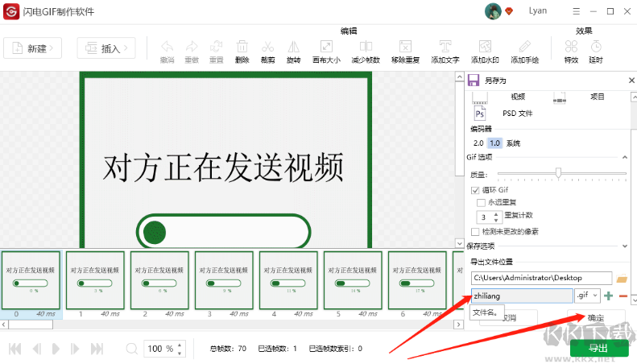The height and width of the screenshot is (364, 637).
Task: Check the 检测未更改的像素 option
Action: pos(475,231)
